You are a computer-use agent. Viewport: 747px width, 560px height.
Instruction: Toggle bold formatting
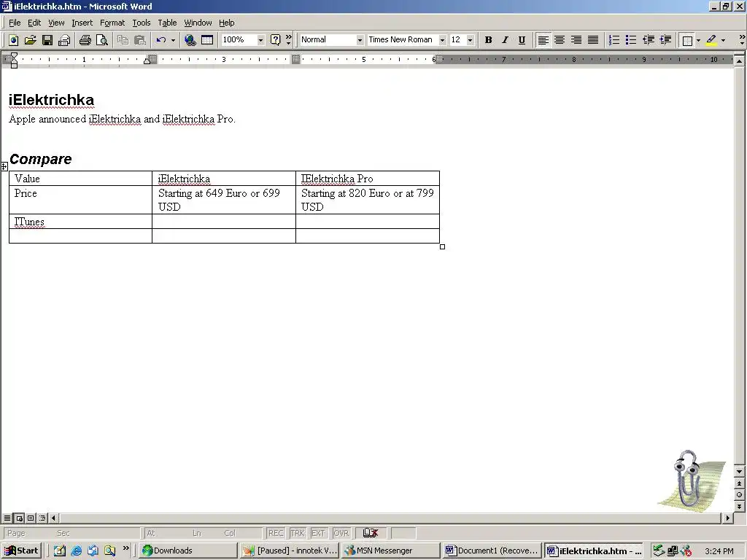tap(488, 40)
